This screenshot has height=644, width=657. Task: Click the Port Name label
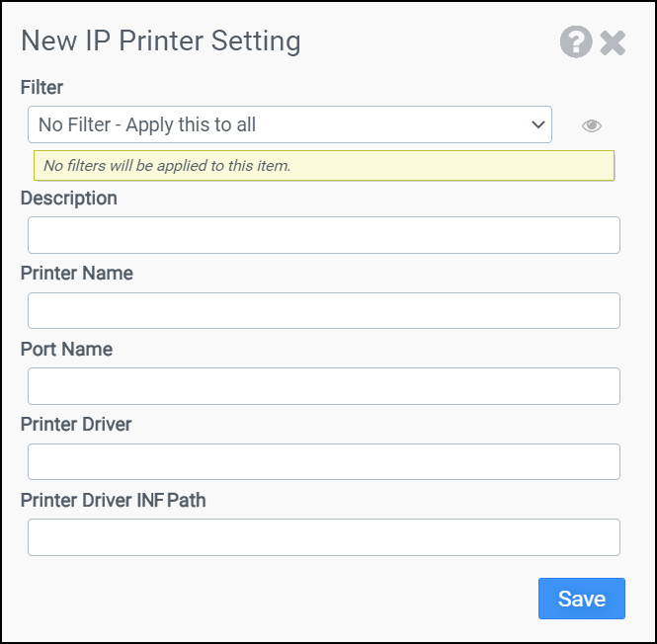click(x=66, y=349)
